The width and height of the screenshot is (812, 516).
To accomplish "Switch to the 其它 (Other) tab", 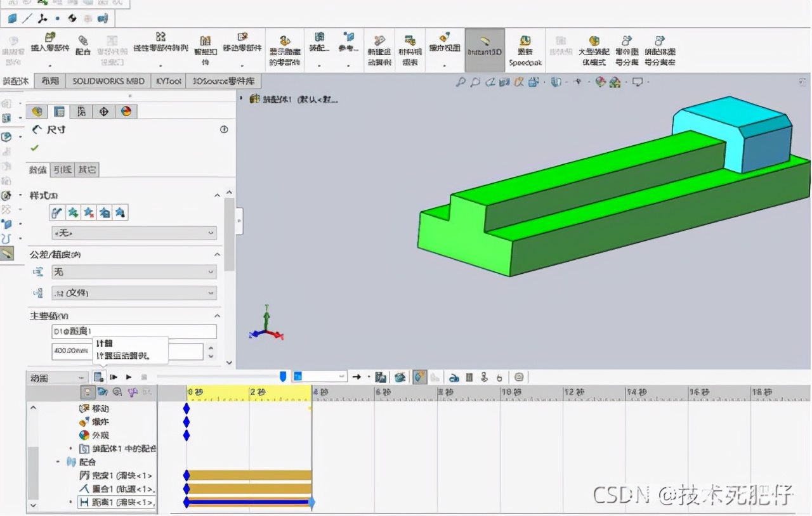I will point(88,170).
